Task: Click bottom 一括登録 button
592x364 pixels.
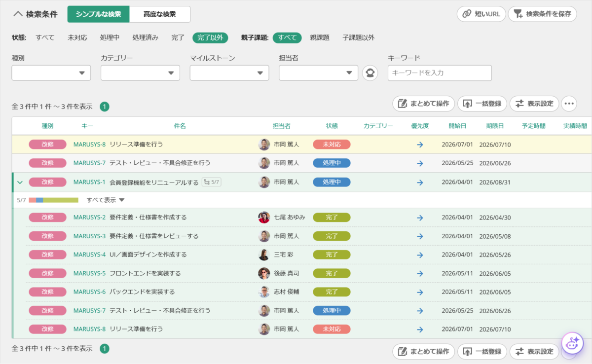Action: pyautogui.click(x=482, y=352)
